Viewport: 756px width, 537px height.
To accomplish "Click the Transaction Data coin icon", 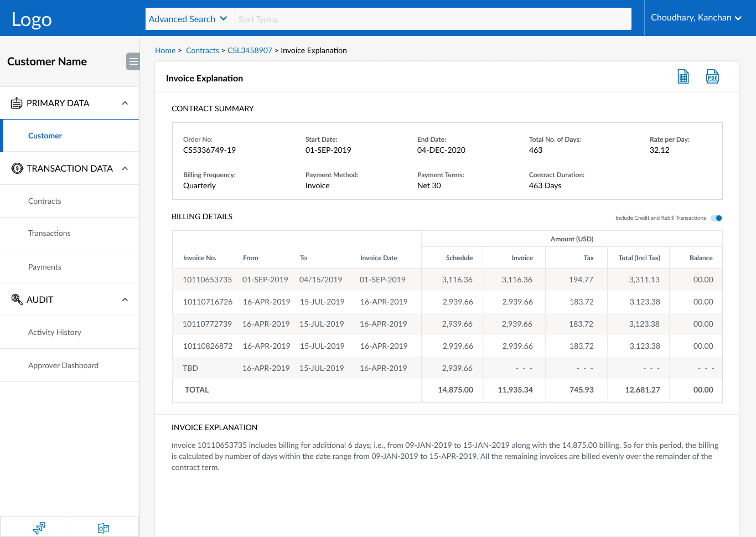I will point(17,169).
